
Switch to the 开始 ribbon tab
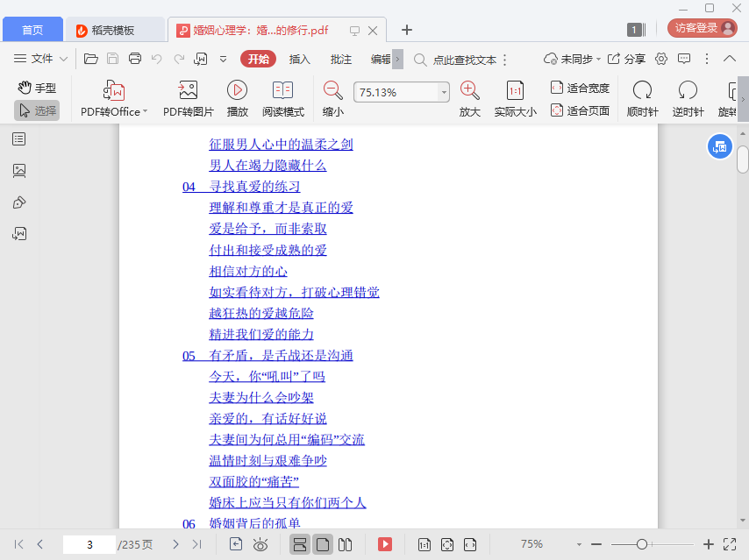click(259, 59)
